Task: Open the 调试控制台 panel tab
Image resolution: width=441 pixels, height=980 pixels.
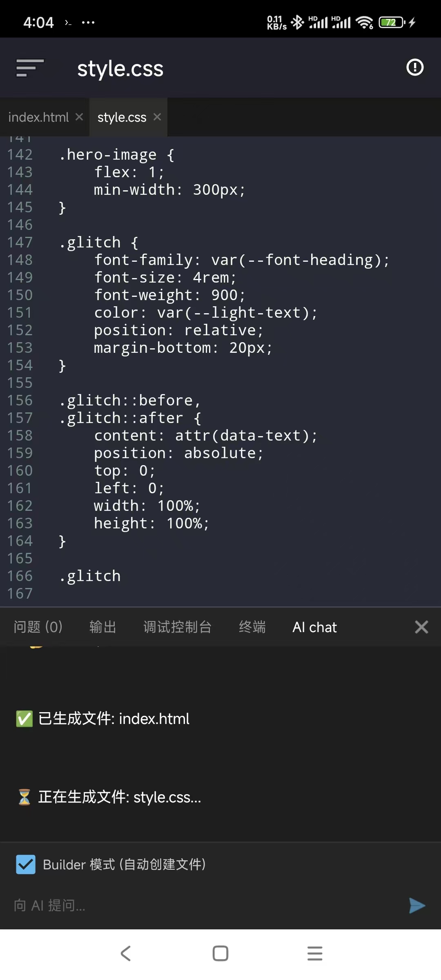Action: point(177,627)
